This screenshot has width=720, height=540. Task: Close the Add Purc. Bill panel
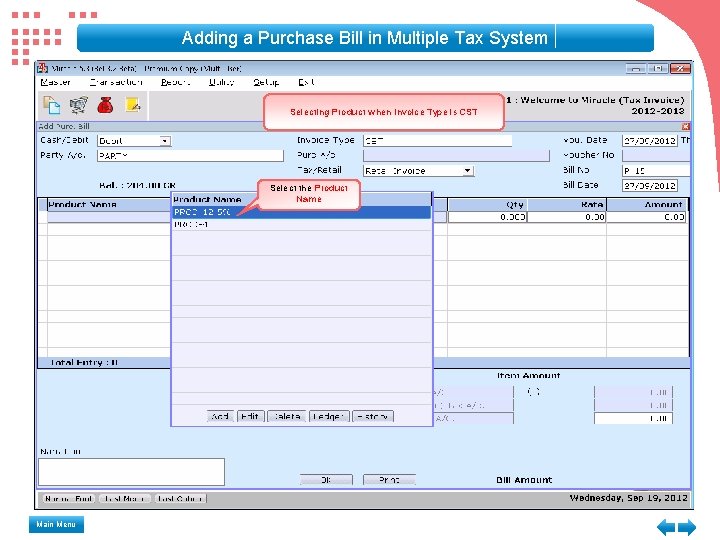[x=685, y=126]
